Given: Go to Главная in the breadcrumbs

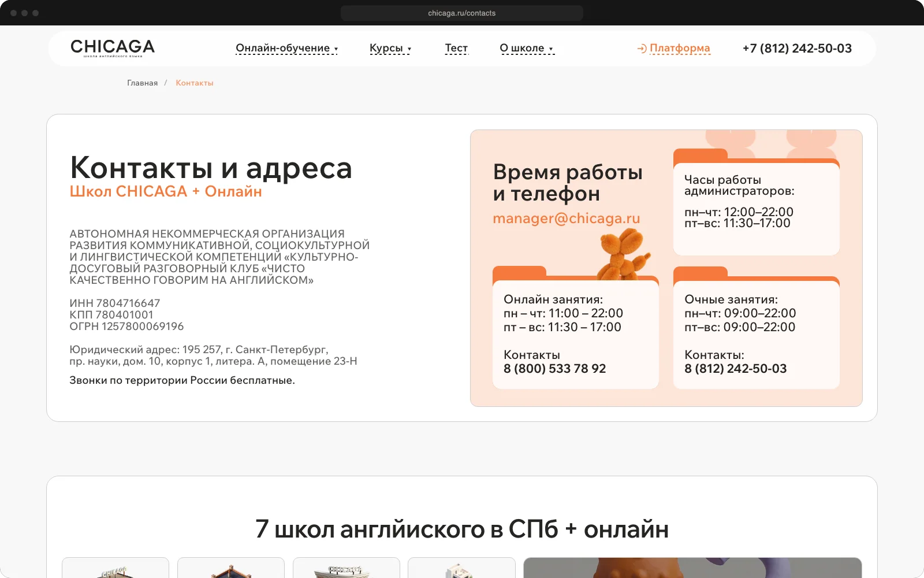Looking at the screenshot, I should tap(142, 83).
